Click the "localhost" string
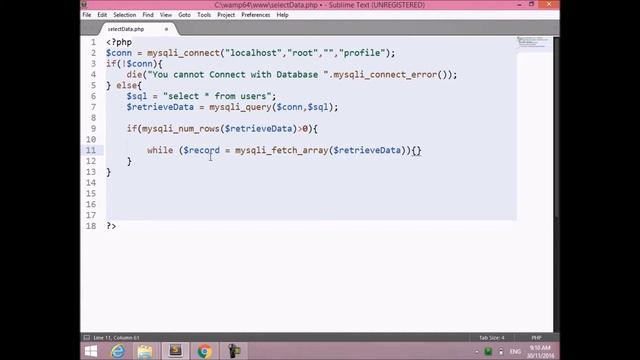 (253, 53)
